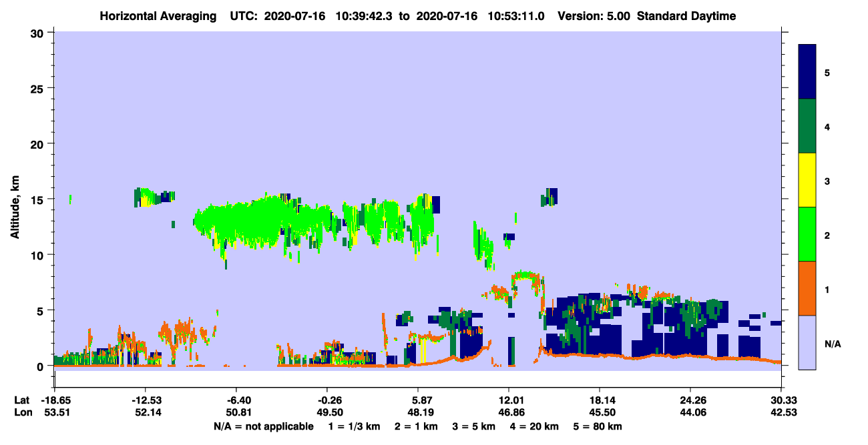Click the dark green colorbar segment labeled 4
The height and width of the screenshot is (445, 868).
tap(807, 126)
